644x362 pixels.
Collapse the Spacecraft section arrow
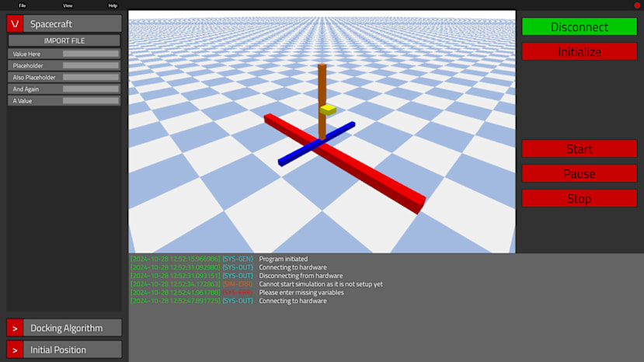[15, 24]
